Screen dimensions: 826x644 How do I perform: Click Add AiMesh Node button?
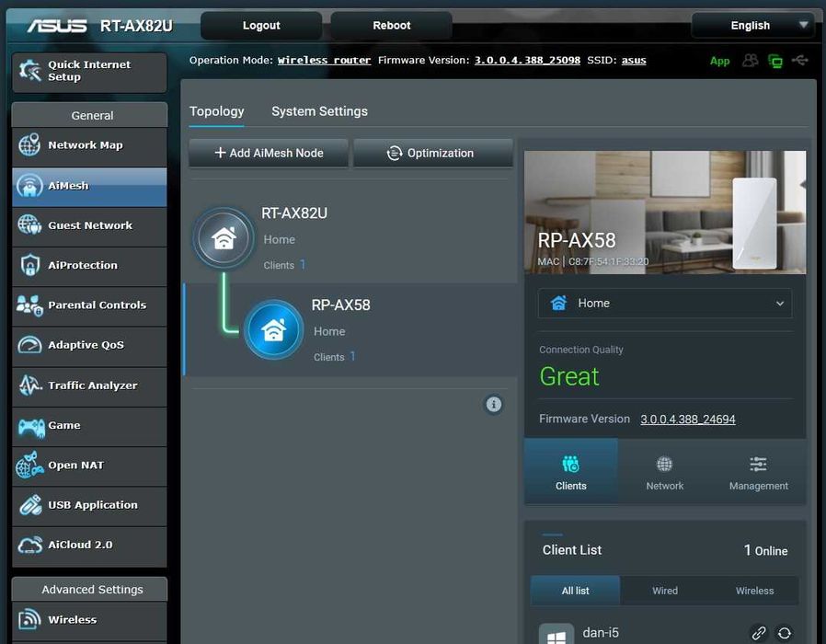(269, 153)
